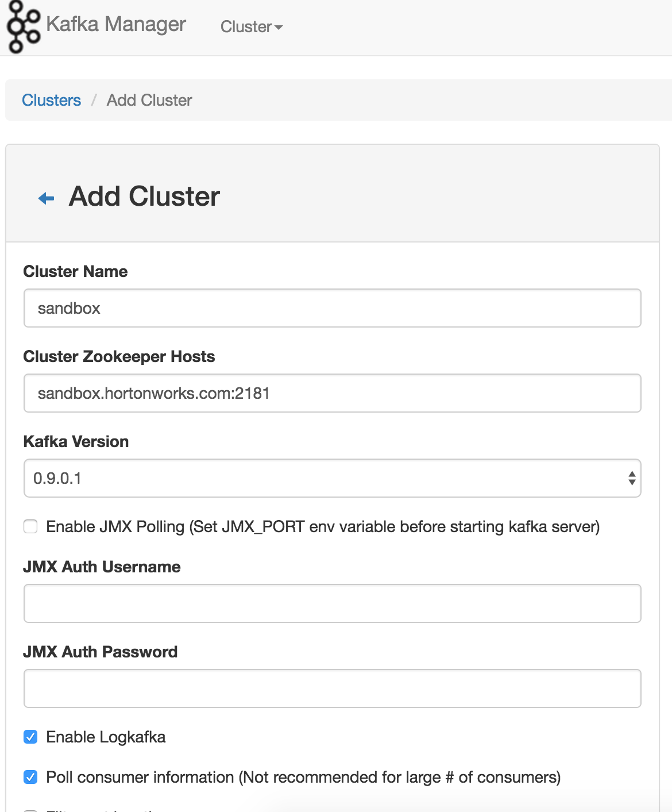The width and height of the screenshot is (672, 812).
Task: Uncheck the Enable Logkafka checkbox
Action: click(x=30, y=737)
